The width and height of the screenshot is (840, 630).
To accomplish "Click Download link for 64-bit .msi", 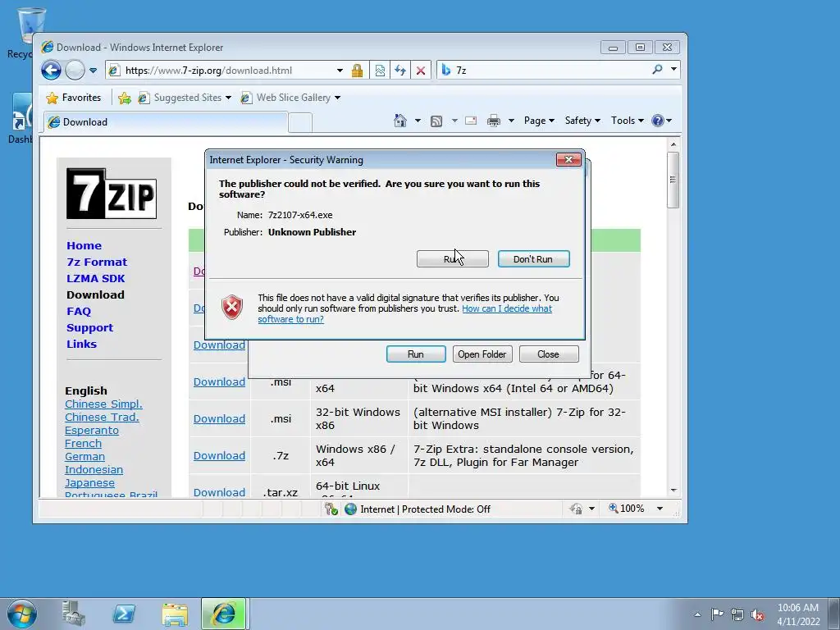I will 219,382.
